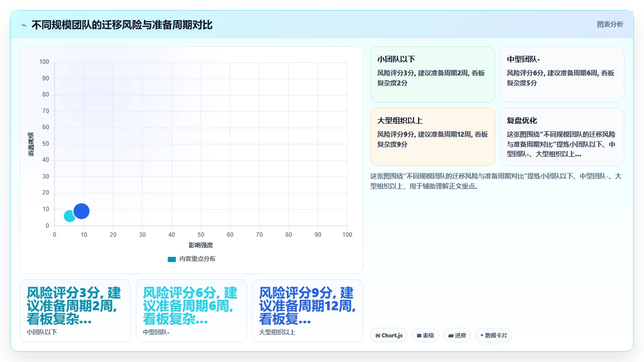Click the cyan bubble in chart

(x=69, y=216)
